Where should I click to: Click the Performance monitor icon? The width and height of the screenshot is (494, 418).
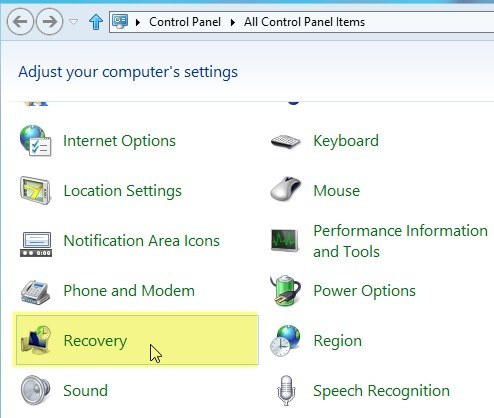pyautogui.click(x=285, y=240)
